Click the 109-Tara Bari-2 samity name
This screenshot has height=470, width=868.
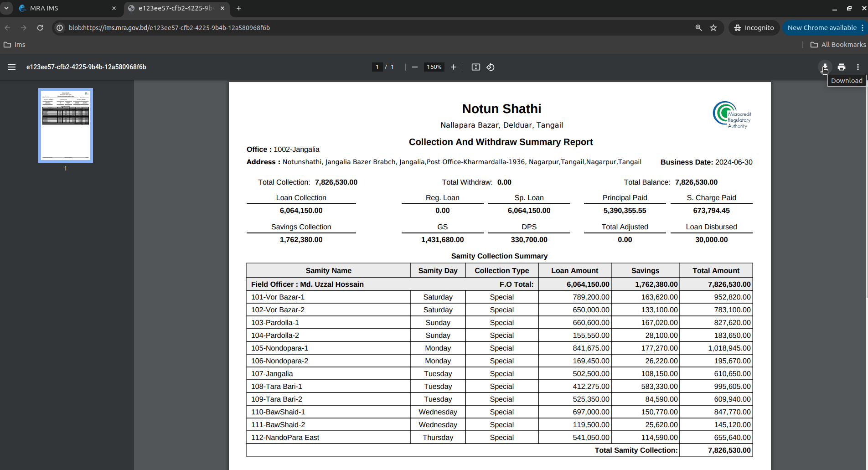click(x=276, y=399)
